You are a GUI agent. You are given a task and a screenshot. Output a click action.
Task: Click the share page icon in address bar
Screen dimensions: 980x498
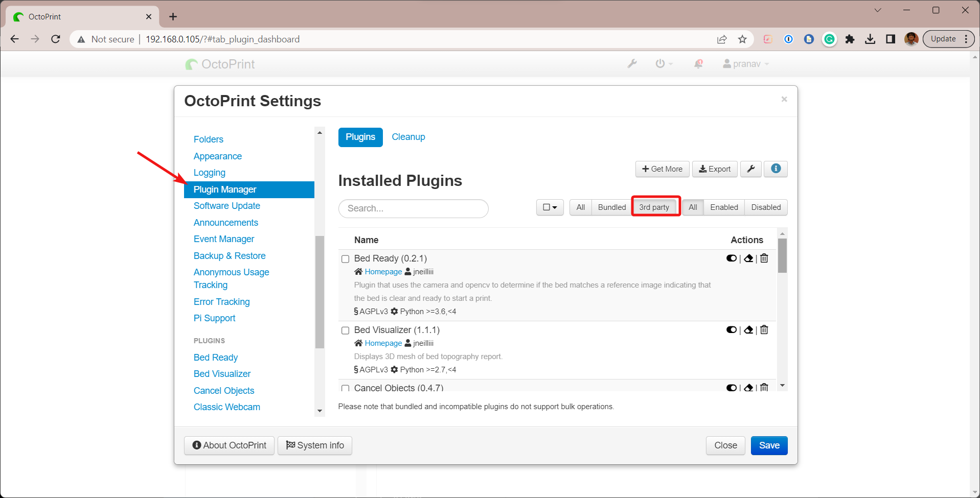pyautogui.click(x=722, y=39)
